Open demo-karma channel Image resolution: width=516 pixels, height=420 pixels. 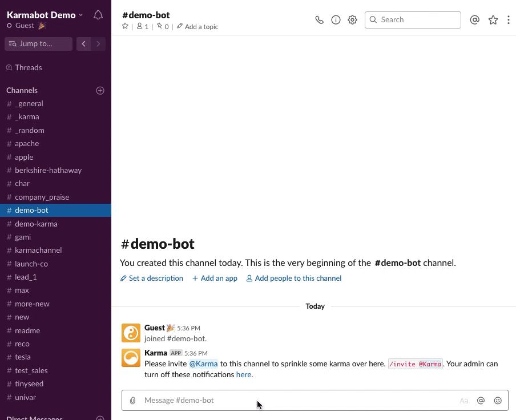click(55, 224)
